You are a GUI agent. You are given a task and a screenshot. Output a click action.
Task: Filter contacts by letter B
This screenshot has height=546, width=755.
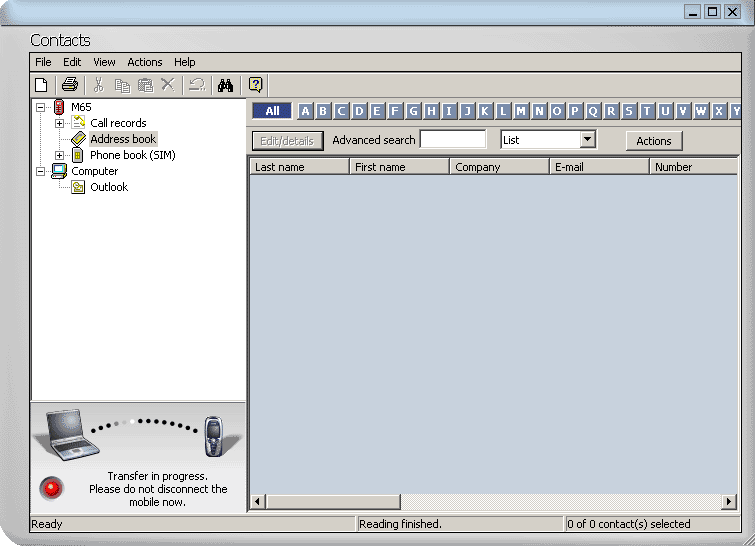pyautogui.click(x=323, y=111)
